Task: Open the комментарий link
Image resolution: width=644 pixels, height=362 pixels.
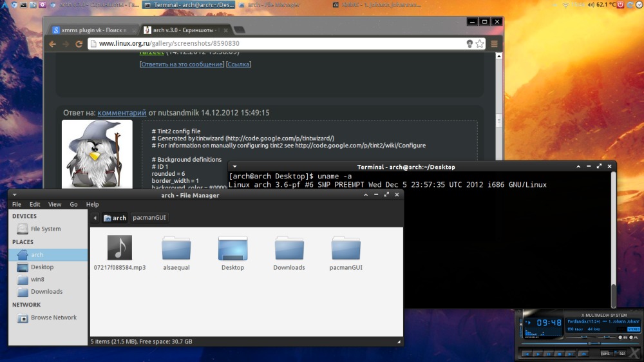Action: tap(122, 113)
